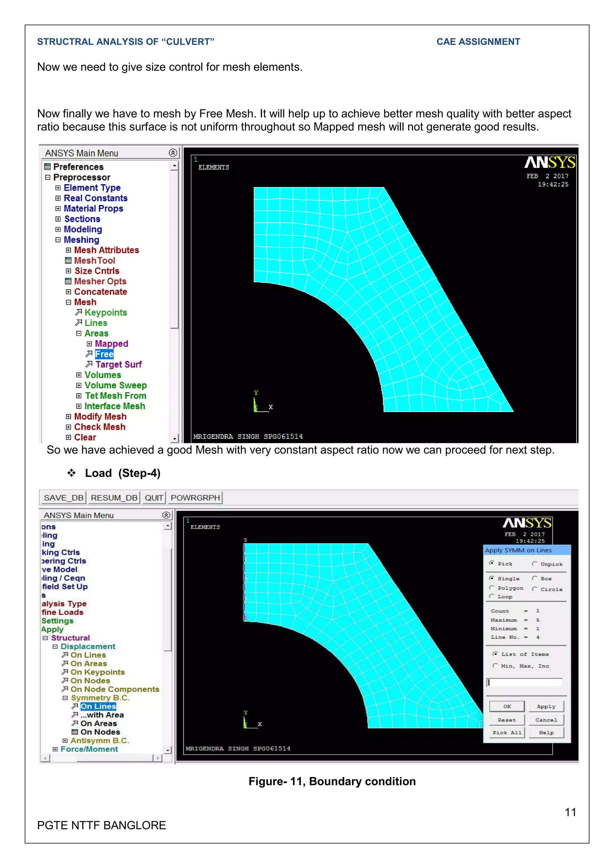
Task: Choose Polygon picking mode
Action: click(491, 587)
